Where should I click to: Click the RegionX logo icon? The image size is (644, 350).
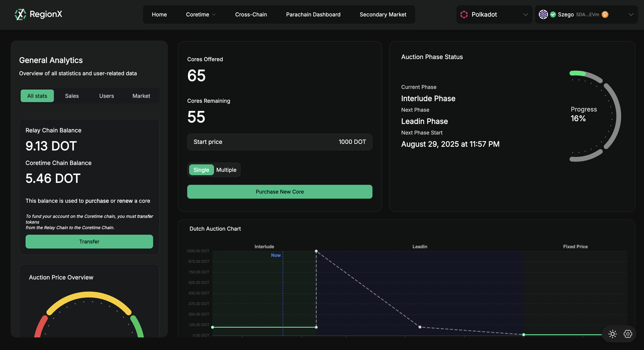pos(20,14)
